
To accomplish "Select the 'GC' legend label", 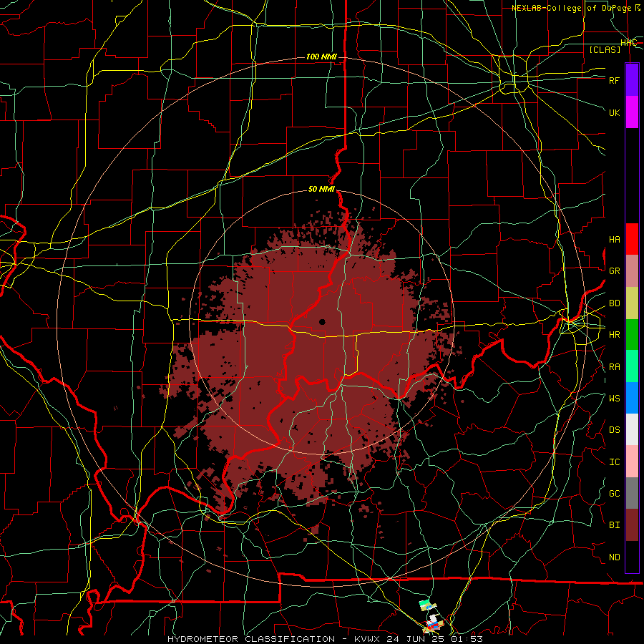I will pos(614,494).
